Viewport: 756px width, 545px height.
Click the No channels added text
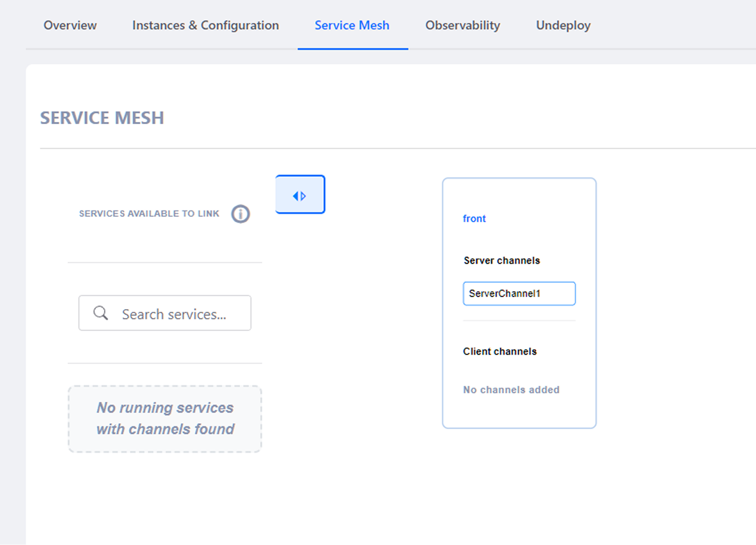coord(511,390)
